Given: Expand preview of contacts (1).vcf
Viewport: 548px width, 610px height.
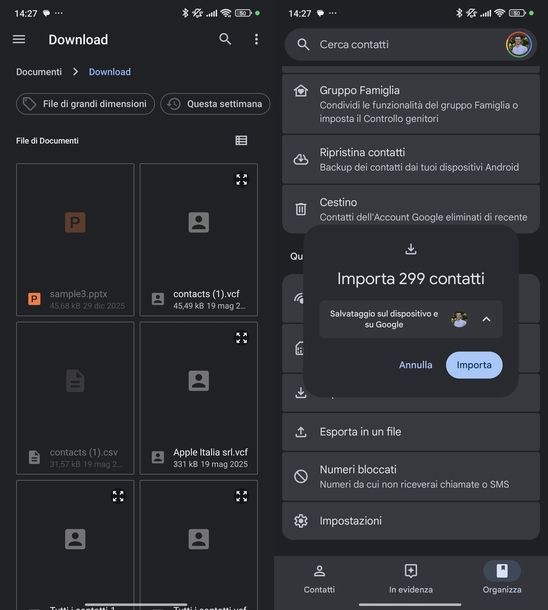Looking at the screenshot, I should [242, 180].
